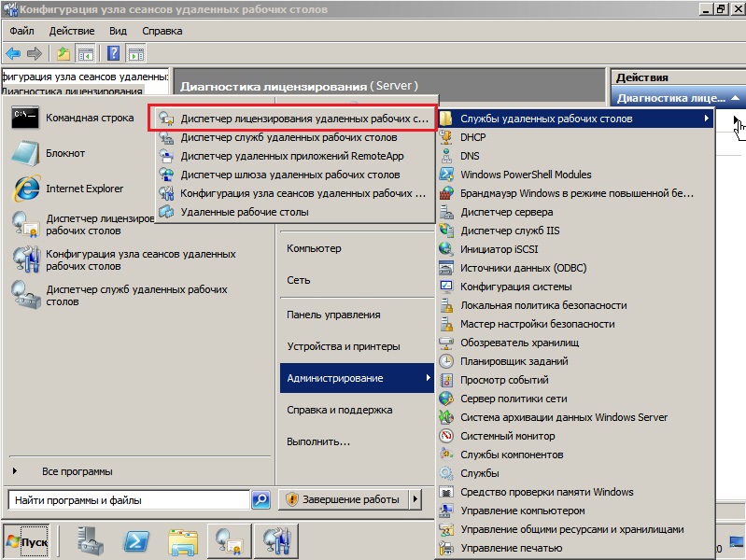This screenshot has height=560, width=746.
Task: Click Завершение работы button
Action: [x=344, y=499]
